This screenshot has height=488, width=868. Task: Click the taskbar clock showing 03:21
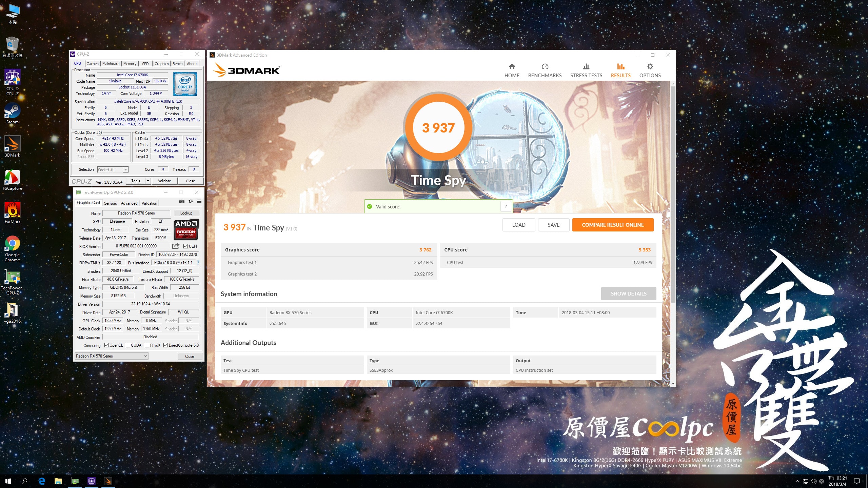pyautogui.click(x=837, y=481)
